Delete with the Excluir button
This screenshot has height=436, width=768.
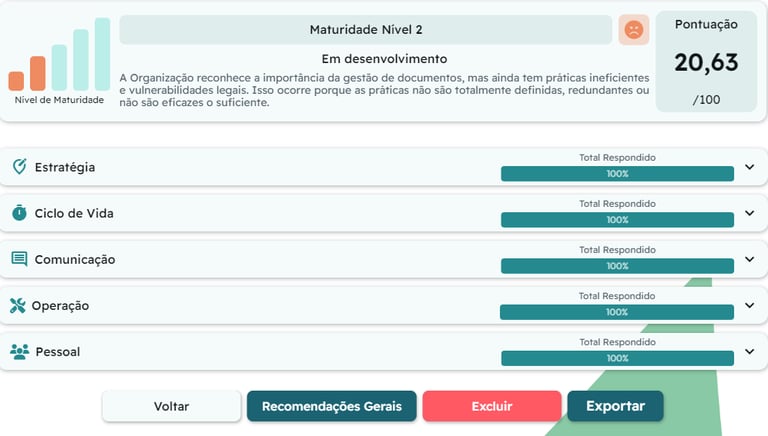(x=492, y=406)
